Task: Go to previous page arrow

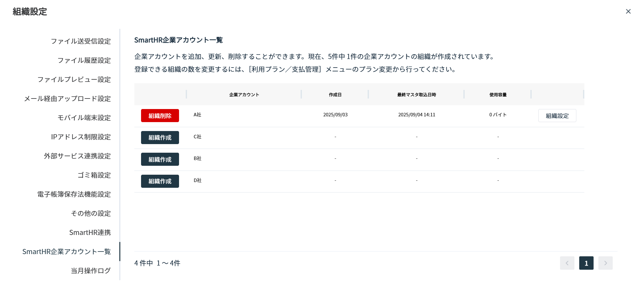Action: coord(567,263)
